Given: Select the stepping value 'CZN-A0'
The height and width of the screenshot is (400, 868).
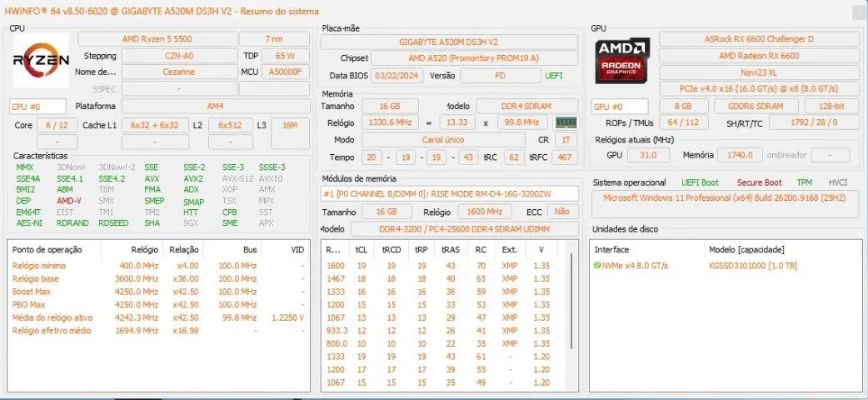Looking at the screenshot, I should tap(179, 56).
